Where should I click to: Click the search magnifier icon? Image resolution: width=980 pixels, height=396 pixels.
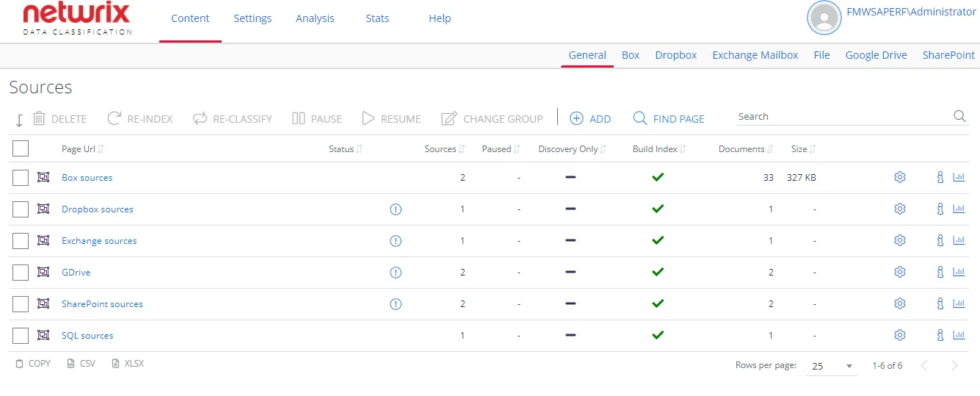[959, 116]
